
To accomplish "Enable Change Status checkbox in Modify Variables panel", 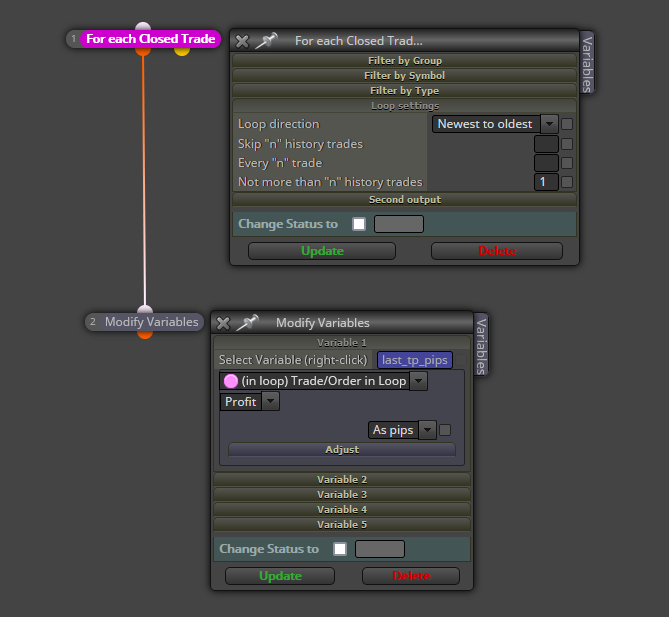I will pos(340,549).
